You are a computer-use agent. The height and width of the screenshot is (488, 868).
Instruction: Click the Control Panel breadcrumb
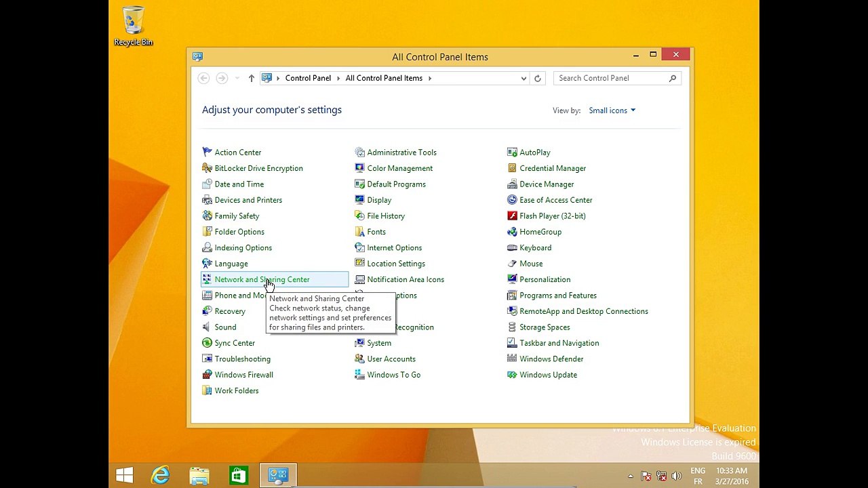pos(308,78)
